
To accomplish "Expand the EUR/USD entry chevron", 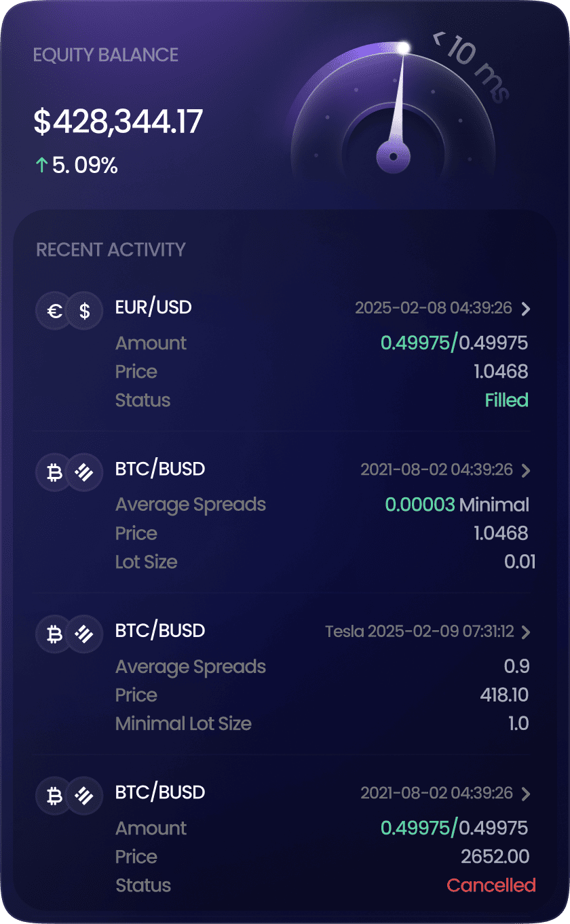I will pyautogui.click(x=526, y=309).
